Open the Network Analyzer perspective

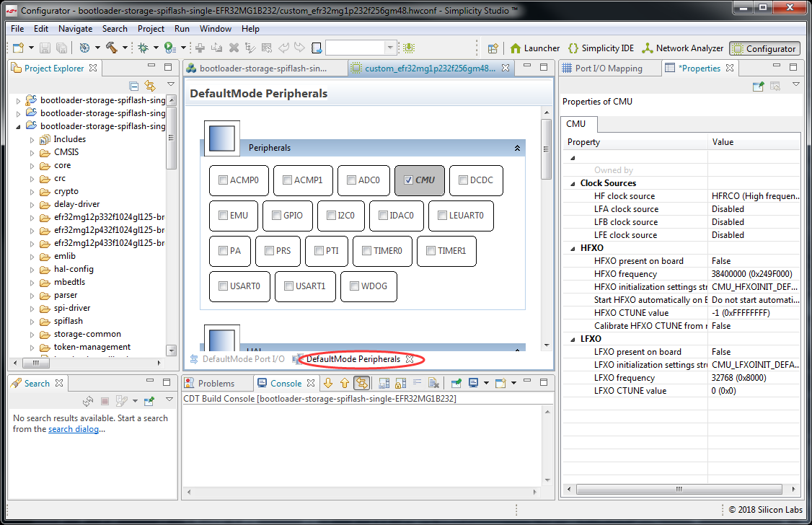682,48
